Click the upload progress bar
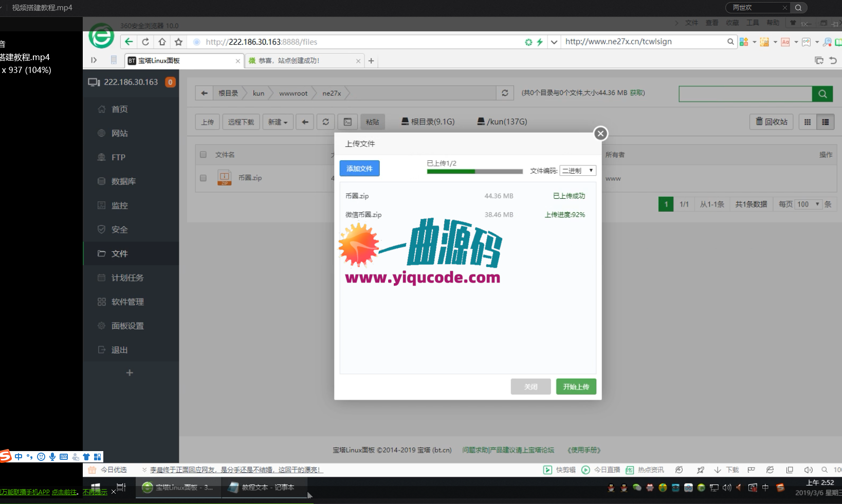The image size is (842, 504). click(474, 172)
